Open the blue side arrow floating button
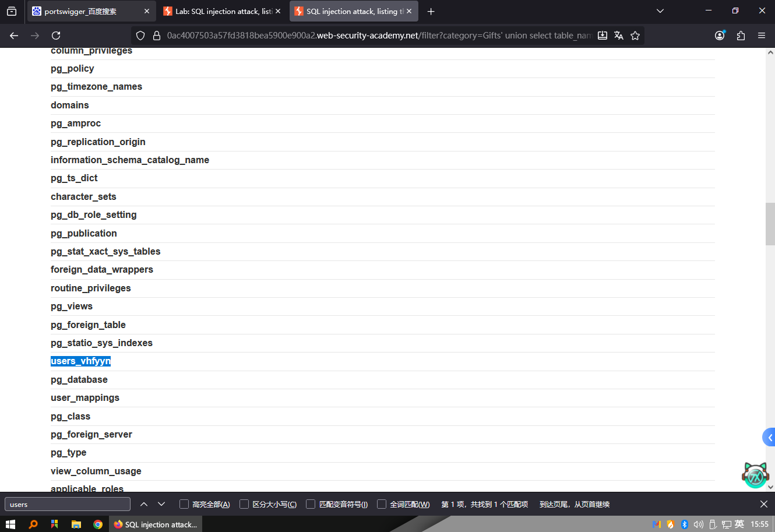775x532 pixels. click(769, 437)
